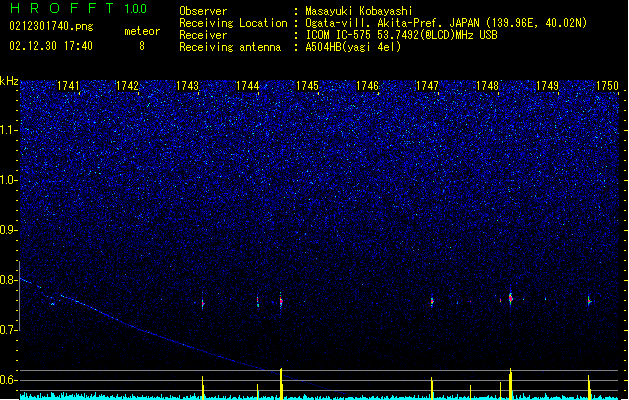Click the 0.6 kHz frequency label
Screen dimensions: 629x400
[x=9, y=380]
